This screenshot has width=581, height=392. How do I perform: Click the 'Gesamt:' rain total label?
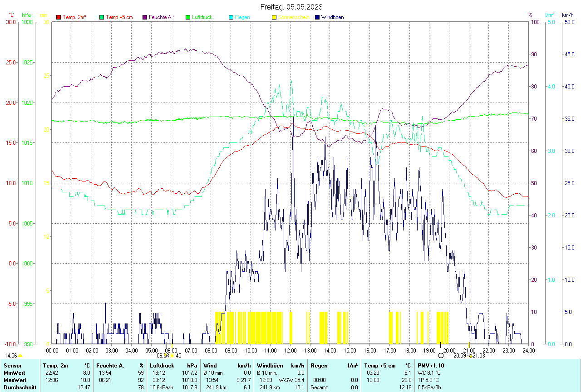tap(319, 387)
